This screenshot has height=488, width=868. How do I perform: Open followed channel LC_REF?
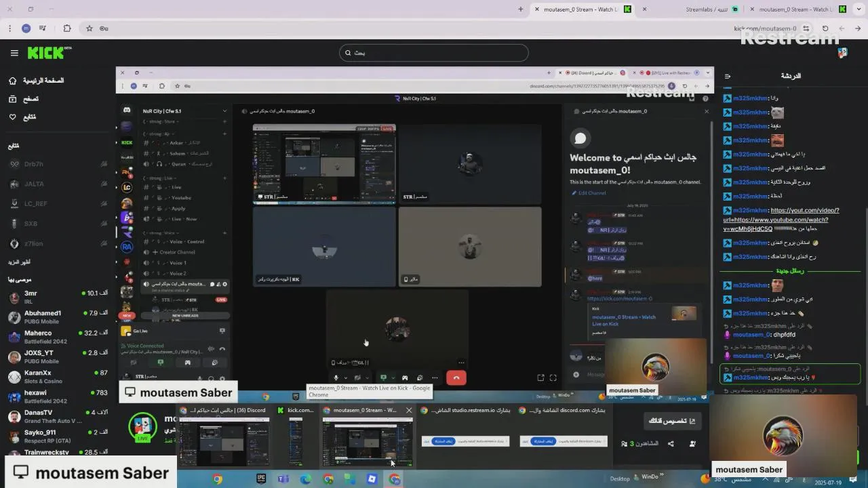click(58, 203)
